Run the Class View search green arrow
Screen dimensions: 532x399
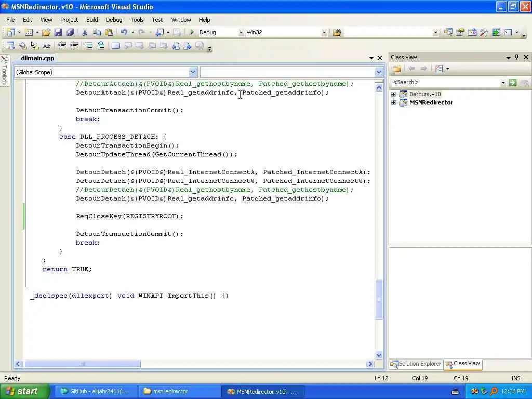click(513, 83)
